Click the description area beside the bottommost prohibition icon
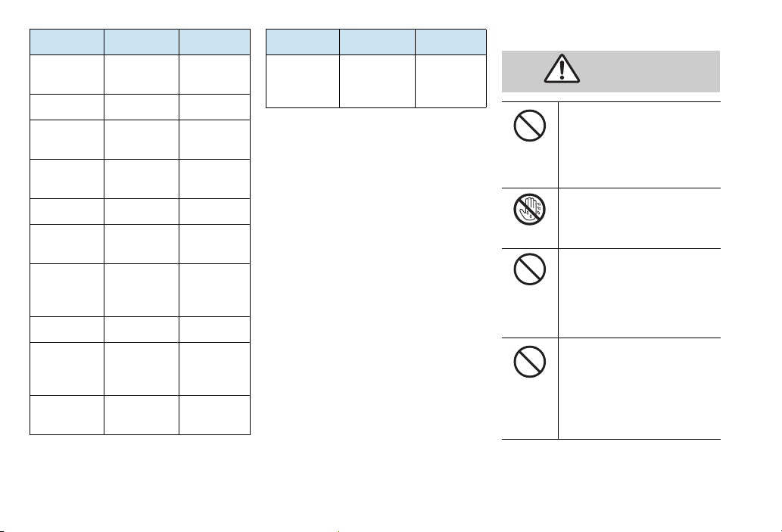 click(640, 388)
